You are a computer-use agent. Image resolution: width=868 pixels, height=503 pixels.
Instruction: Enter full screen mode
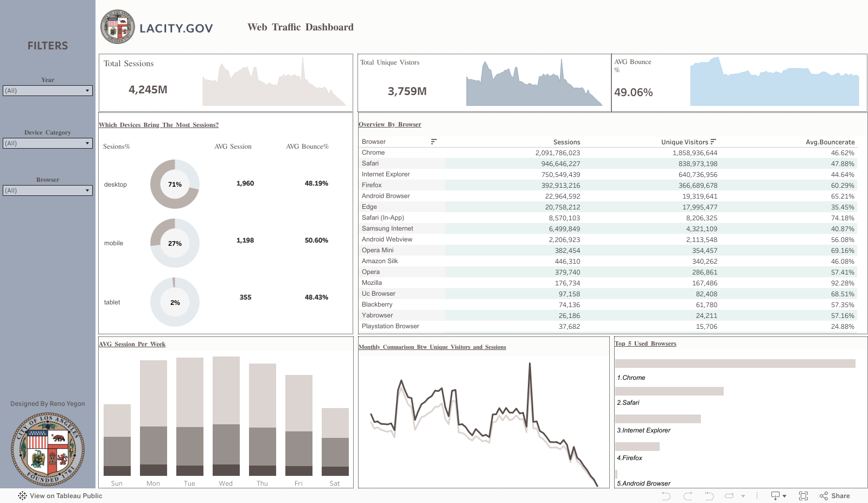tap(803, 496)
